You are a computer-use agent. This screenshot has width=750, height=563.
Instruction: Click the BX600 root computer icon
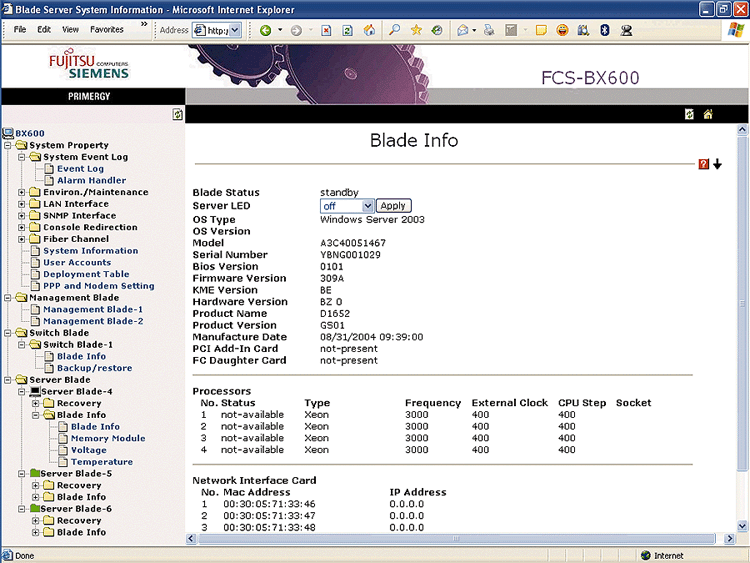(8, 133)
